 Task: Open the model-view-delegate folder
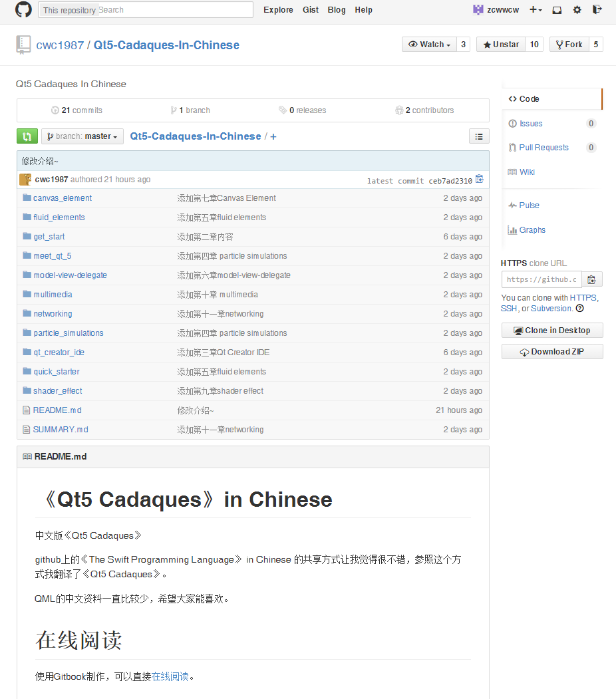[x=70, y=275]
